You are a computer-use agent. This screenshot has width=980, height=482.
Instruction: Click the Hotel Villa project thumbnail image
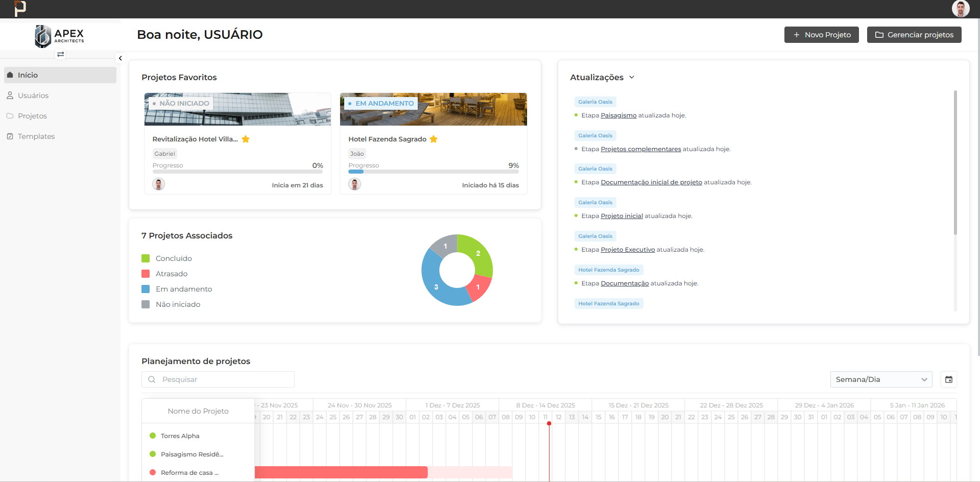[237, 109]
